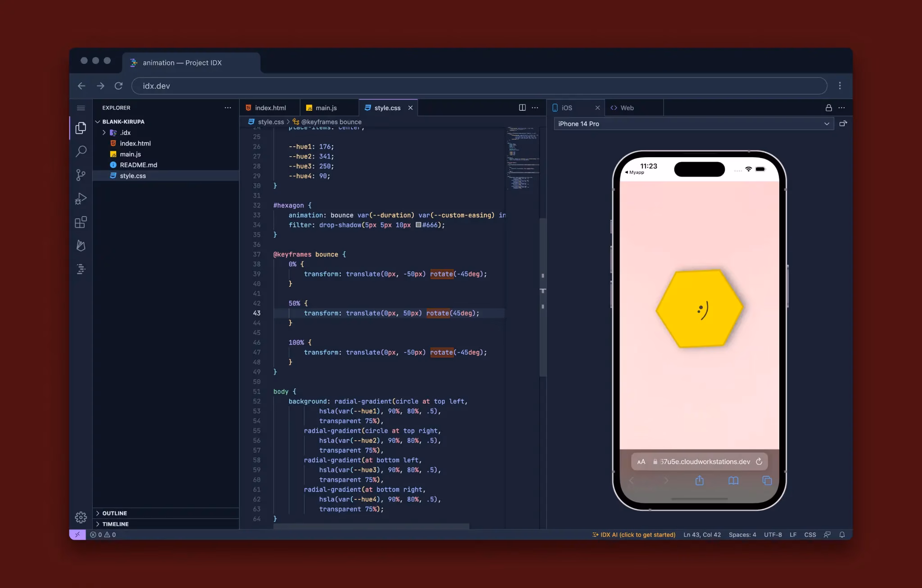Open the Search view in activity bar

[81, 151]
